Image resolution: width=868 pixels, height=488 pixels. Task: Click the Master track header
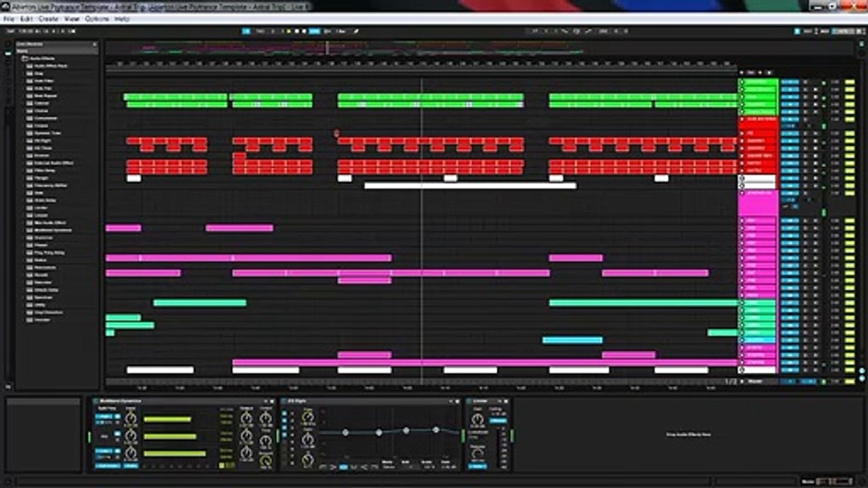(757, 382)
